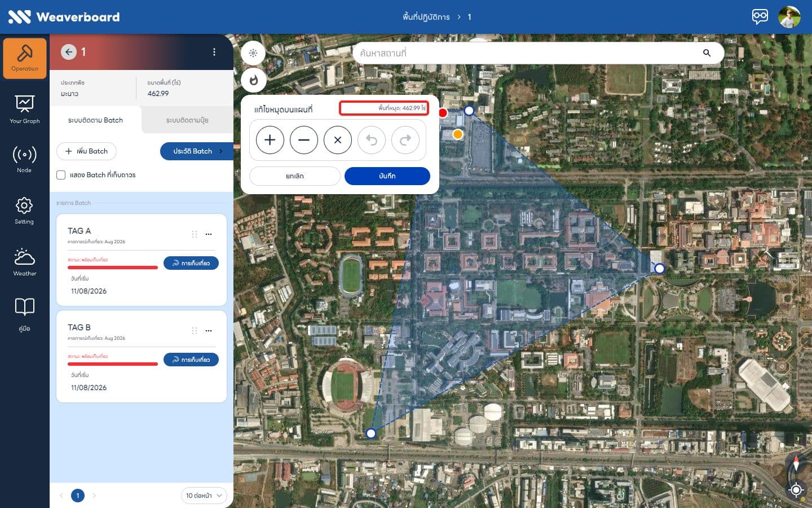812x508 pixels.
Task: Switch to the fertilizer tracking tab
Action: (x=187, y=120)
